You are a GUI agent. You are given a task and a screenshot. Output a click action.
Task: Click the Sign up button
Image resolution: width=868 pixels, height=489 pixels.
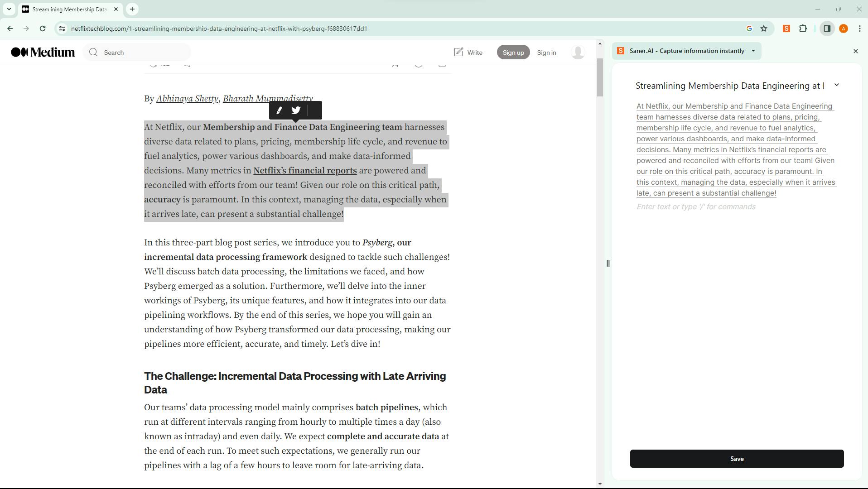(x=513, y=53)
